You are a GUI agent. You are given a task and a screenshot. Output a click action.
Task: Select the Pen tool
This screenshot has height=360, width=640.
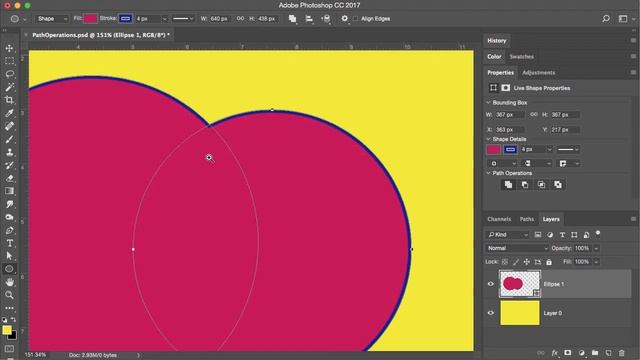[x=9, y=230]
